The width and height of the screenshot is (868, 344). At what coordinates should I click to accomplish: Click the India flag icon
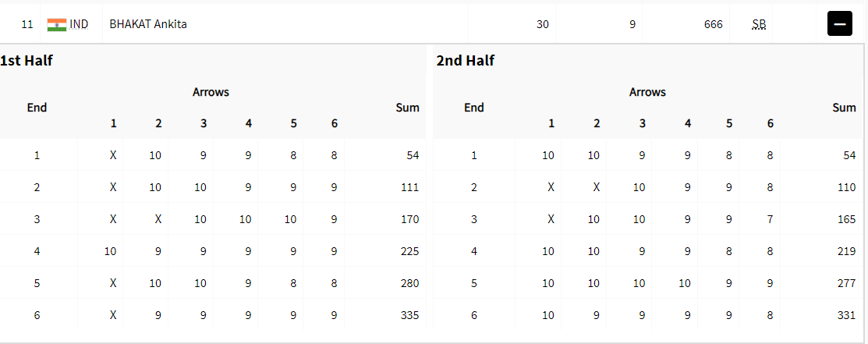point(57,24)
